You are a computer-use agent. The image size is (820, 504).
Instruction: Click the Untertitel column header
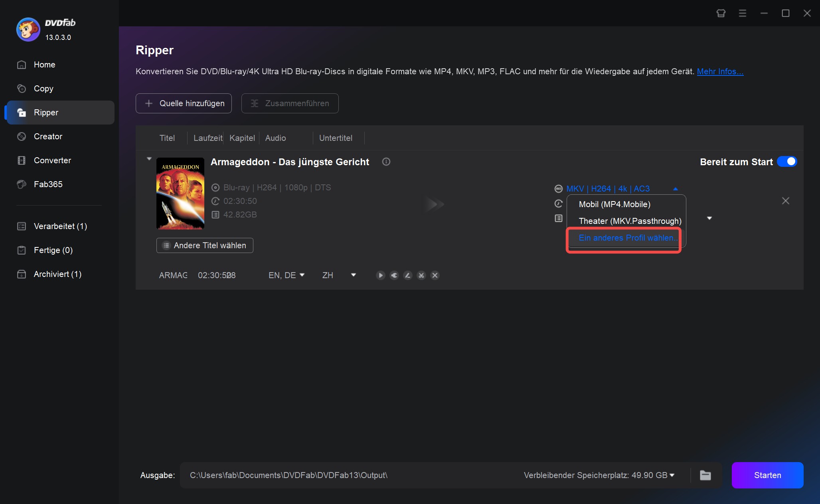coord(336,138)
